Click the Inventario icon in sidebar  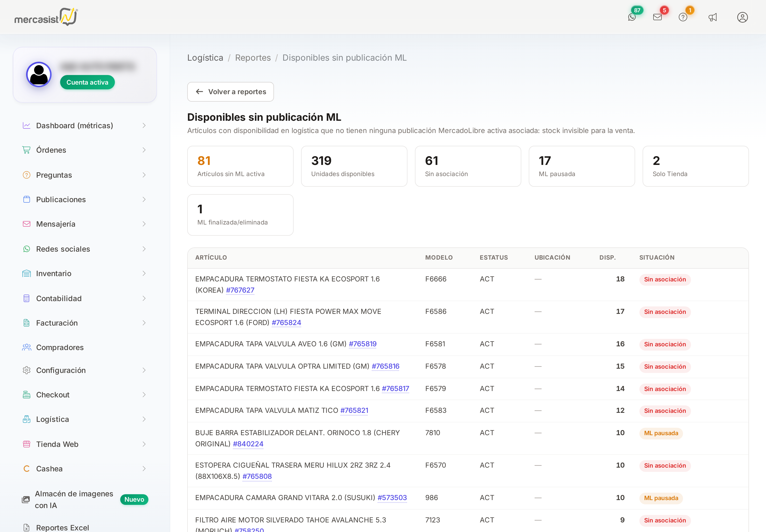click(26, 273)
